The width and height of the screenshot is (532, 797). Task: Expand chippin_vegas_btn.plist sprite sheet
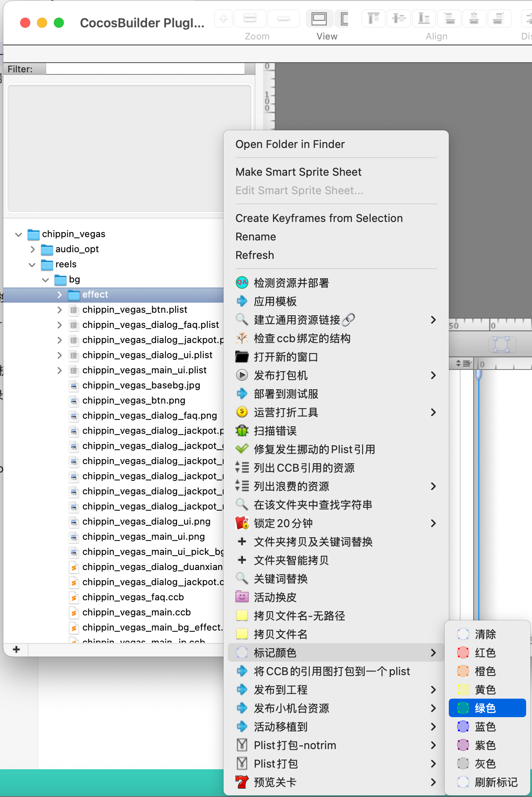pos(60,310)
